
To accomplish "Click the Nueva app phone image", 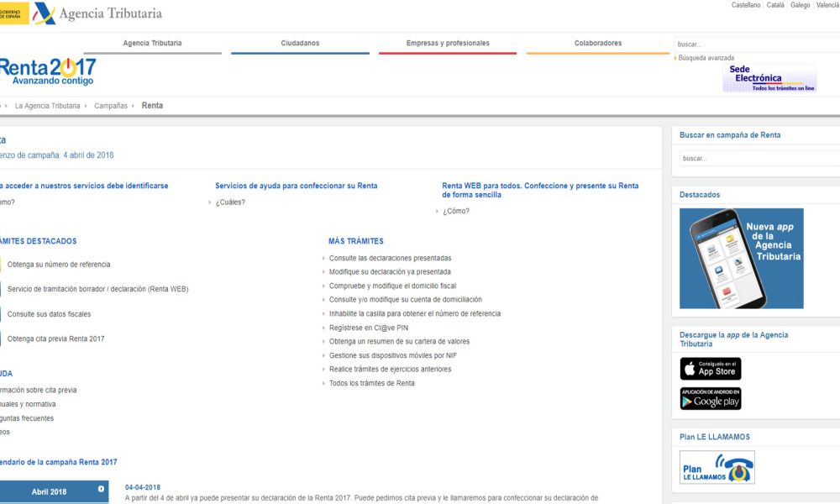I will tap(741, 259).
